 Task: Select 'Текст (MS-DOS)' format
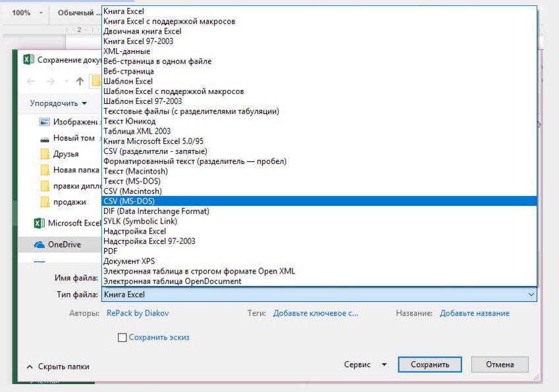319,181
